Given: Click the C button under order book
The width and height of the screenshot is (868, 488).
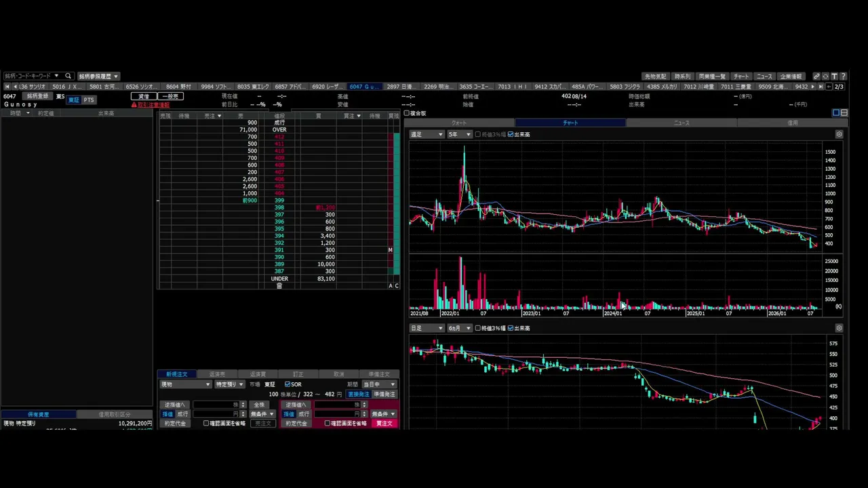Looking at the screenshot, I should [397, 286].
